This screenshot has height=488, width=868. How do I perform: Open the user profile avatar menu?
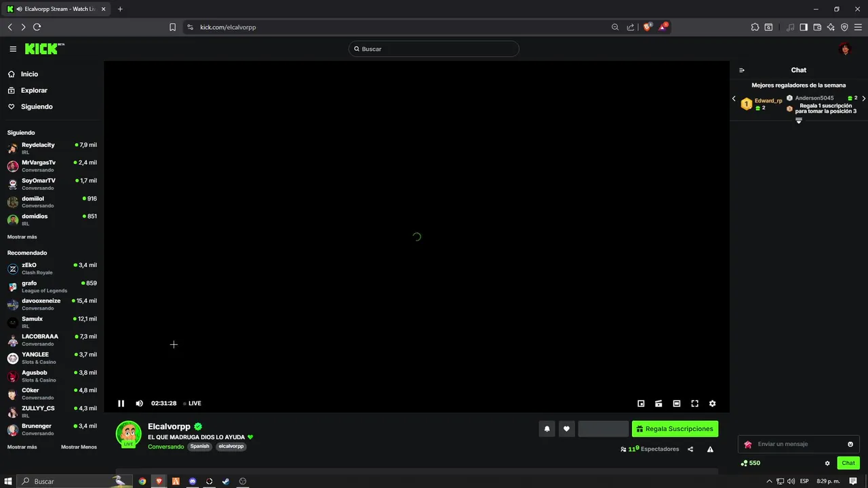(844, 49)
